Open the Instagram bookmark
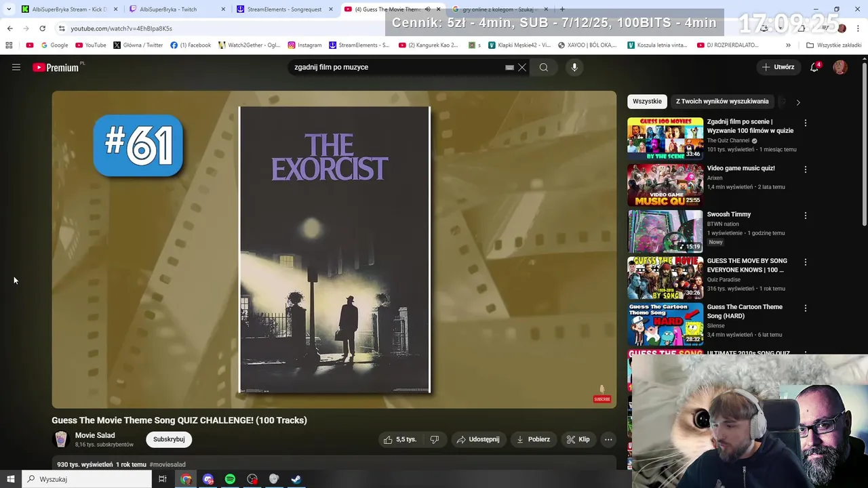Viewport: 868px width, 488px height. 304,45
